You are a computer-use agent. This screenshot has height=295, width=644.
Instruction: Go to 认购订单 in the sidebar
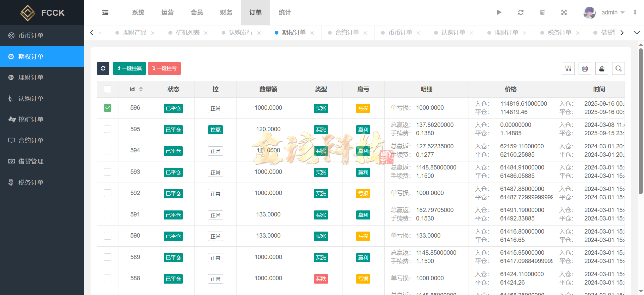[42, 99]
